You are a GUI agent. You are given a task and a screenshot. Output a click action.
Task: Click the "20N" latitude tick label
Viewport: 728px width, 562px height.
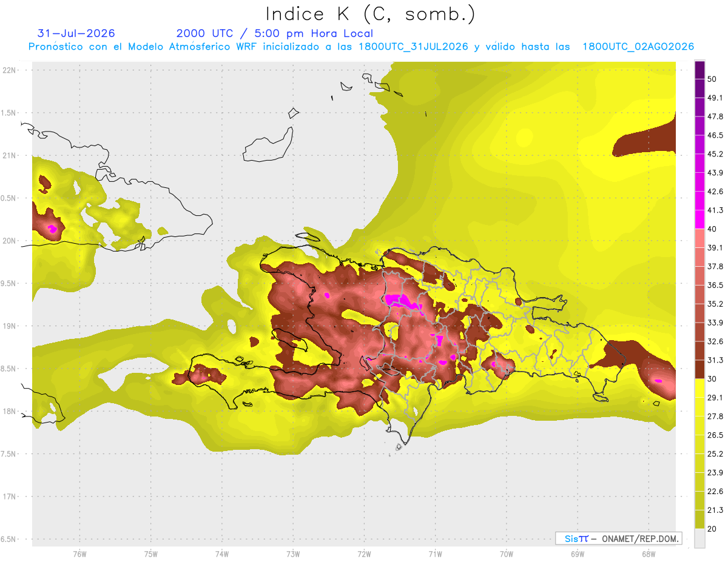pos(9,241)
